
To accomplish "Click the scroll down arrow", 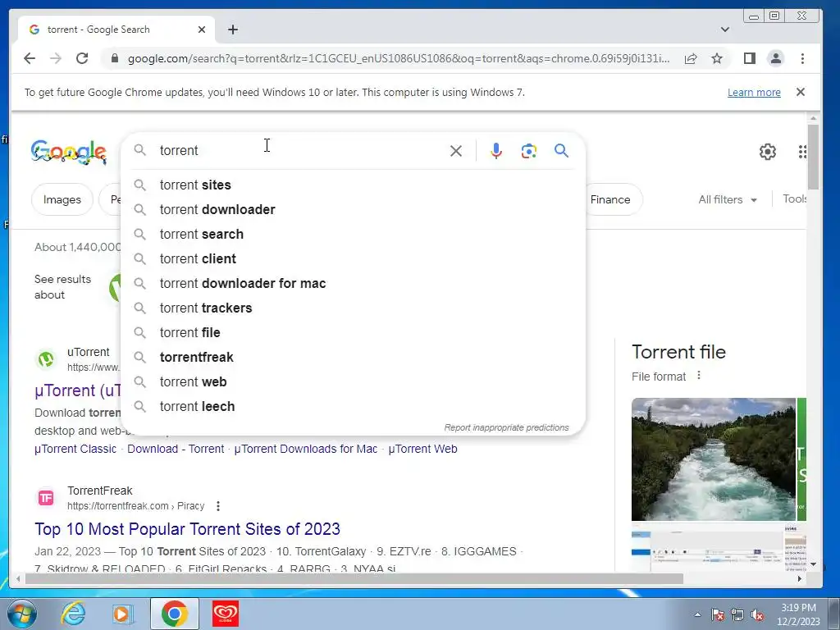I will [813, 564].
